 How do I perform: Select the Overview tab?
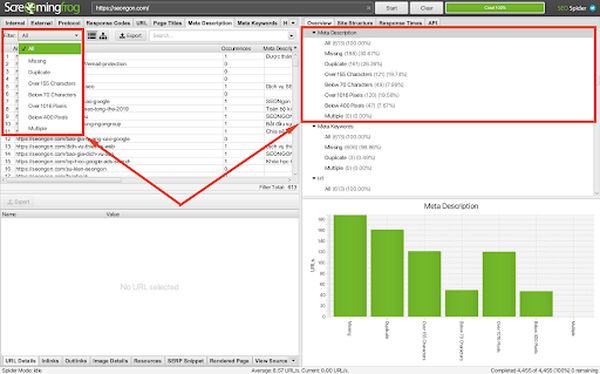319,23
